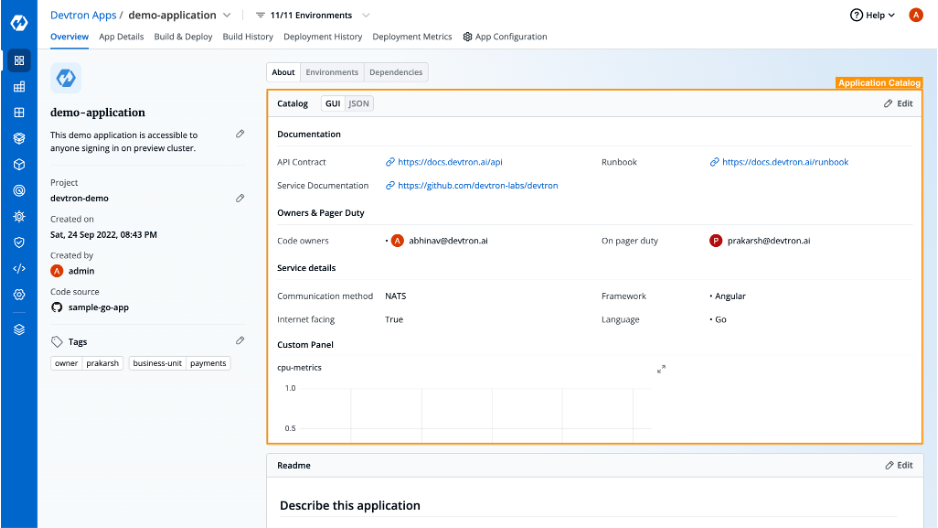Open the Devtron Apps breadcrumb link

pyautogui.click(x=83, y=15)
